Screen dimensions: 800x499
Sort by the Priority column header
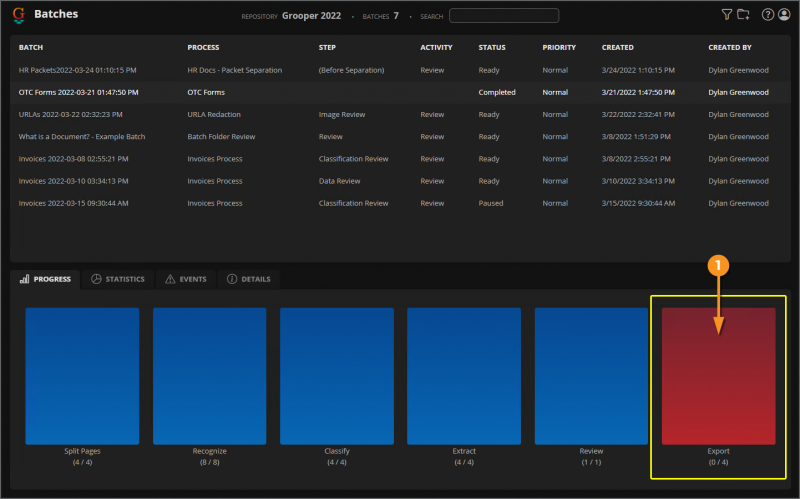(x=559, y=47)
